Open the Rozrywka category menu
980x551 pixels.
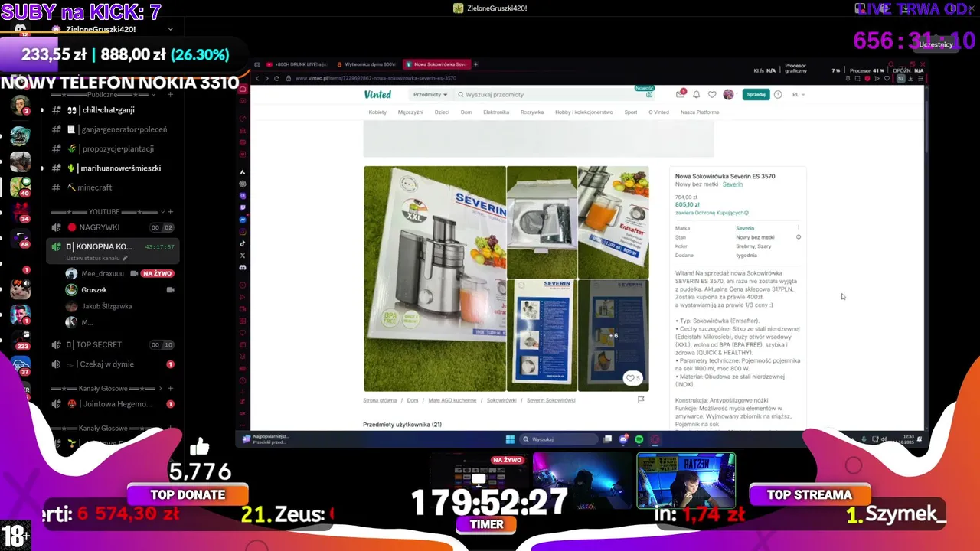(x=532, y=112)
